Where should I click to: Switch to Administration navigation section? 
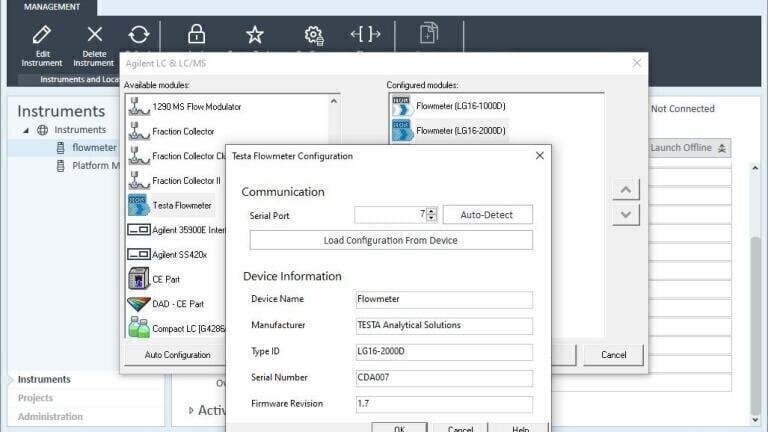pos(50,416)
